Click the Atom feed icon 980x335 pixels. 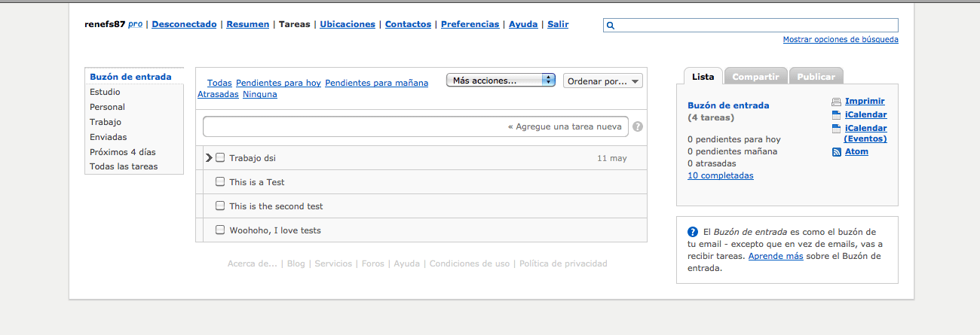pyautogui.click(x=836, y=152)
